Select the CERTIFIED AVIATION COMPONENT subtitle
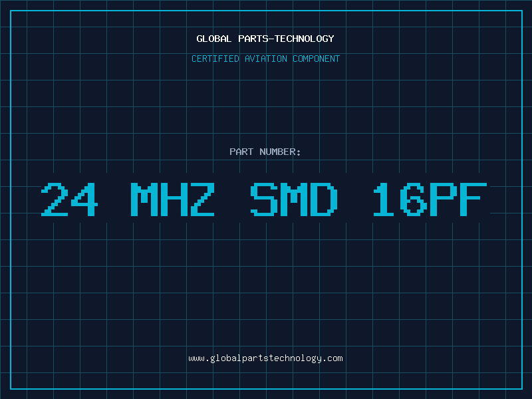Screen dimensions: 532x399 265,59
